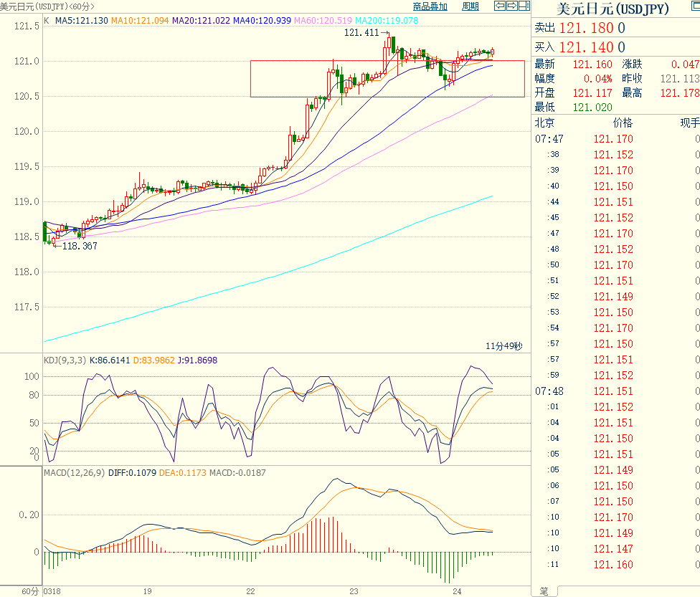Click the MACD(12,26,9) indicator title
Image resolution: width=700 pixels, height=597 pixels.
pos(74,472)
